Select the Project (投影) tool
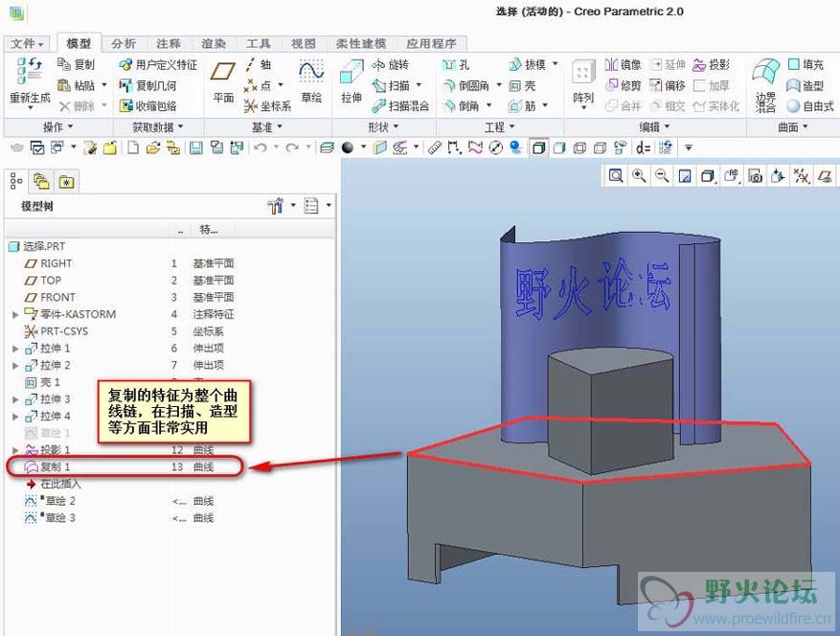840x636 pixels. 711,65
